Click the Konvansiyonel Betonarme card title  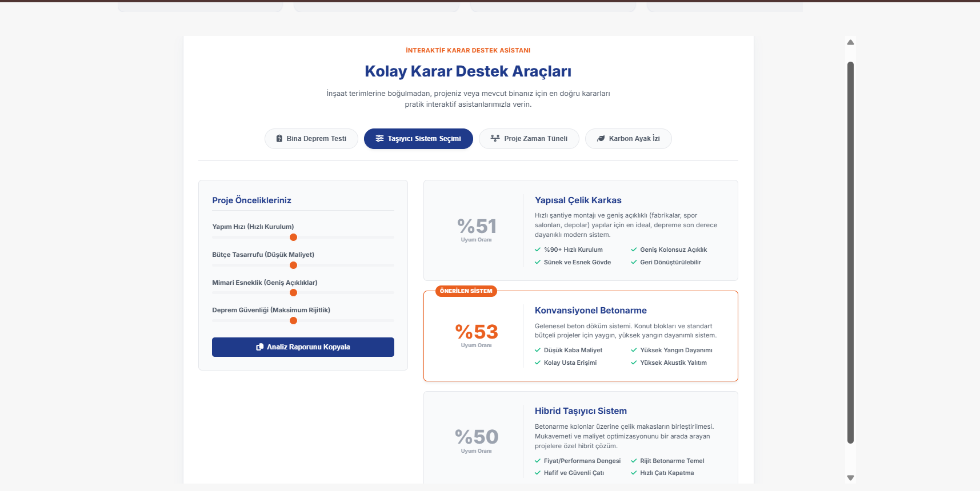click(x=591, y=311)
